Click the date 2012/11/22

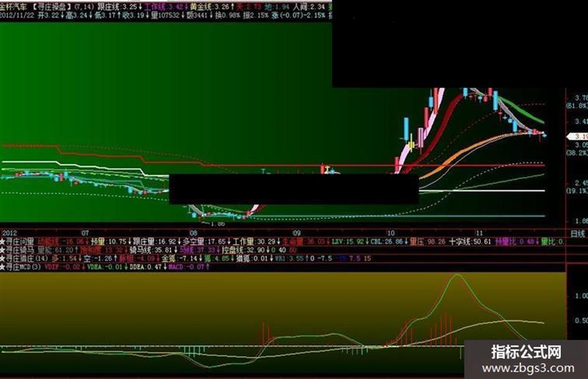pyautogui.click(x=16, y=15)
